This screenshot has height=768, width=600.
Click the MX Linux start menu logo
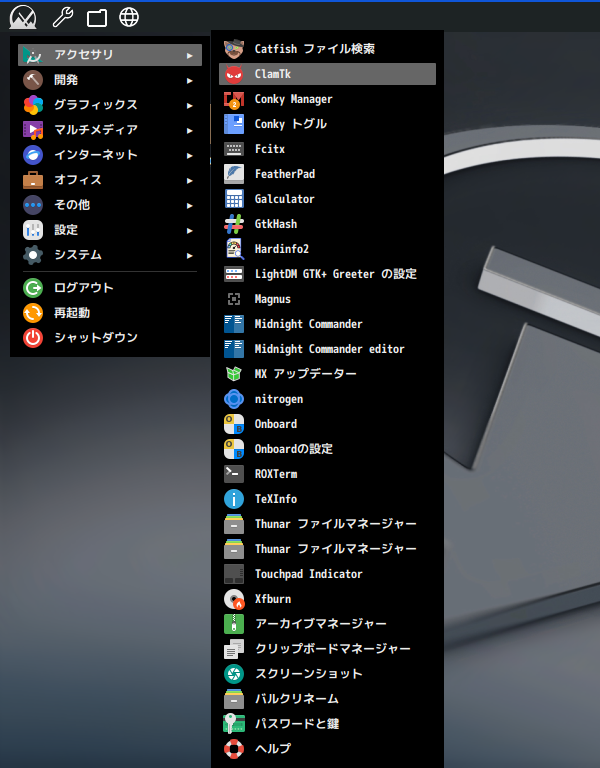pyautogui.click(x=23, y=17)
